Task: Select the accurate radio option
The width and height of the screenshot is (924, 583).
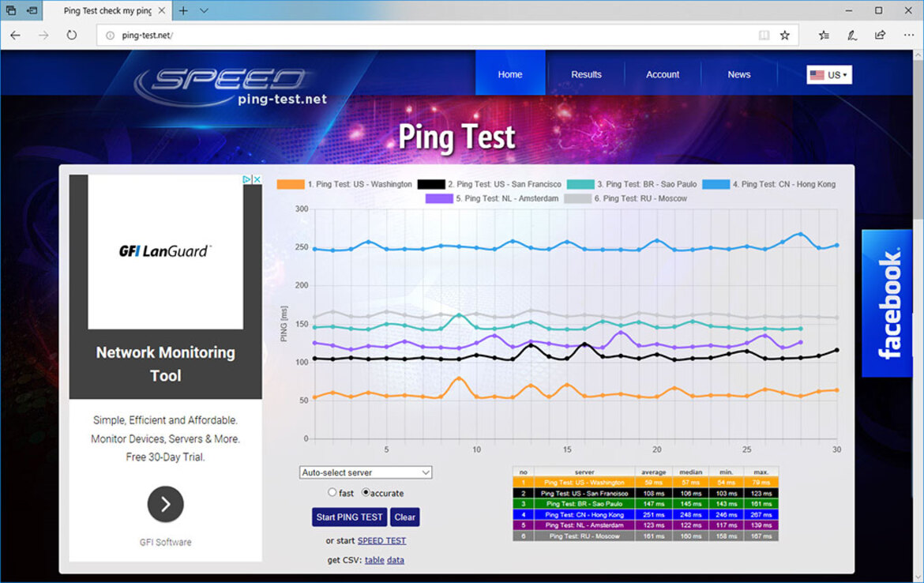Action: [x=366, y=492]
